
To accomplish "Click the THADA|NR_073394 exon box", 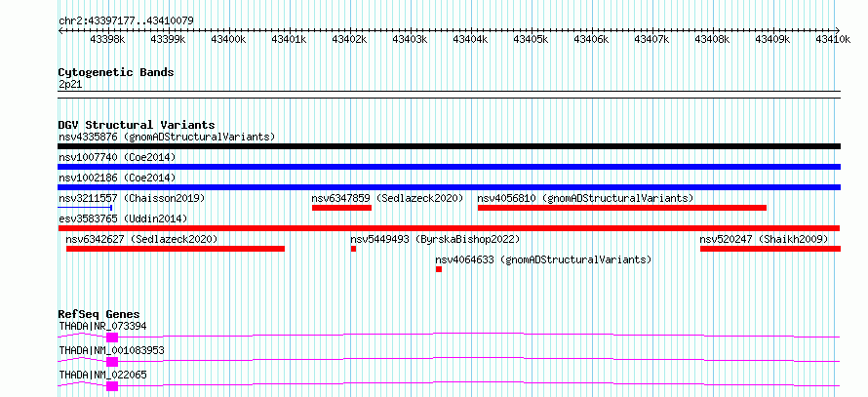I will click(112, 337).
